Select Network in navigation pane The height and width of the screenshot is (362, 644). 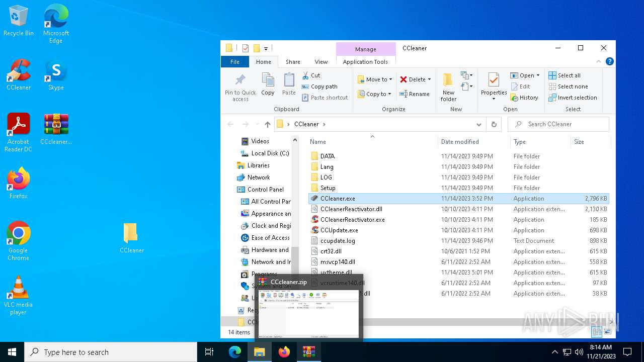254,177
